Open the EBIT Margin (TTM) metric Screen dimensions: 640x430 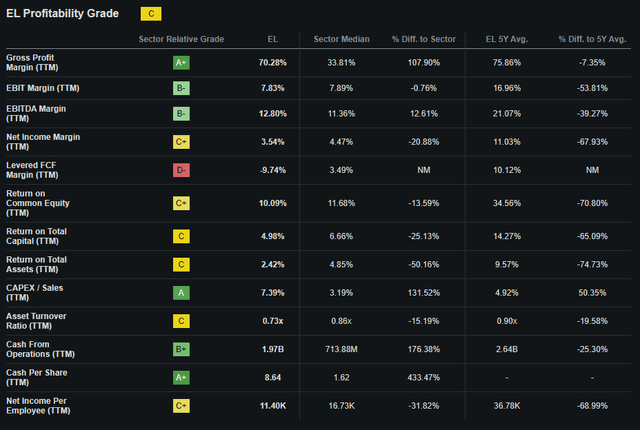tap(43, 88)
